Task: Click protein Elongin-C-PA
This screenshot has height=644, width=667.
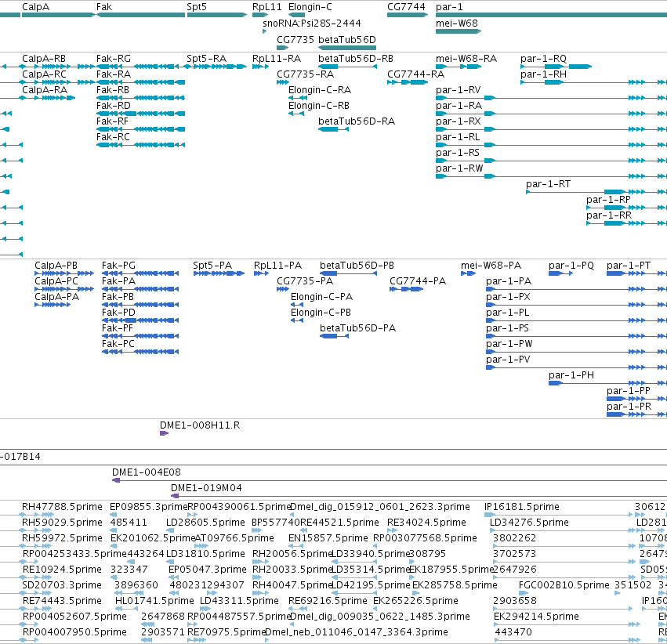Action: [x=297, y=305]
